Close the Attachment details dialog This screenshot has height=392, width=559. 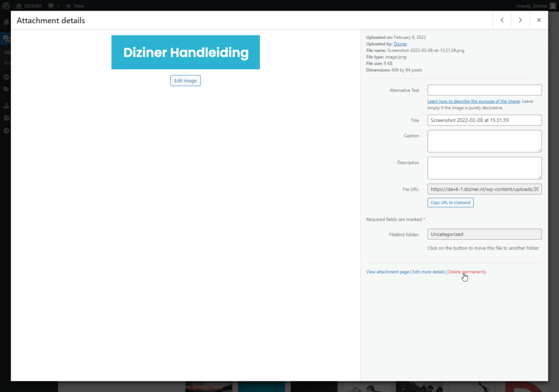[x=539, y=20]
